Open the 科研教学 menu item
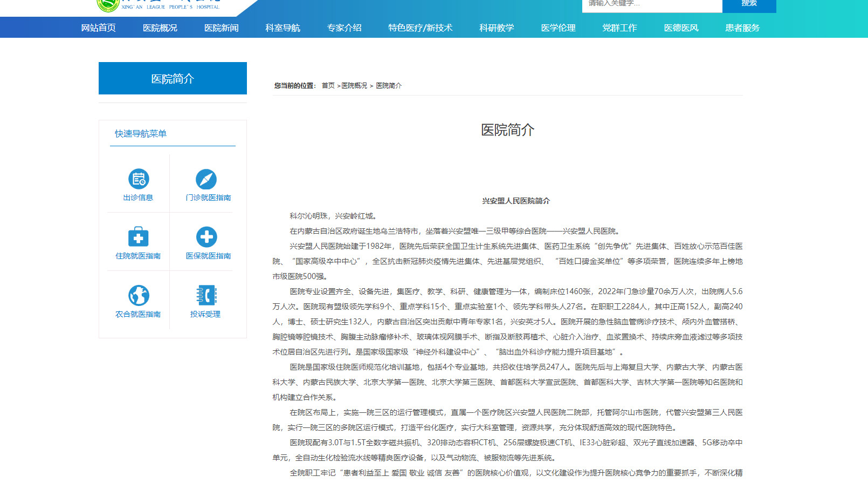 pos(497,28)
